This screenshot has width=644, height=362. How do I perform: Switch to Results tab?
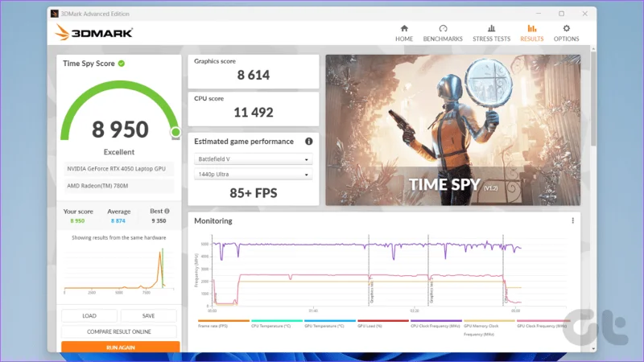tap(532, 33)
